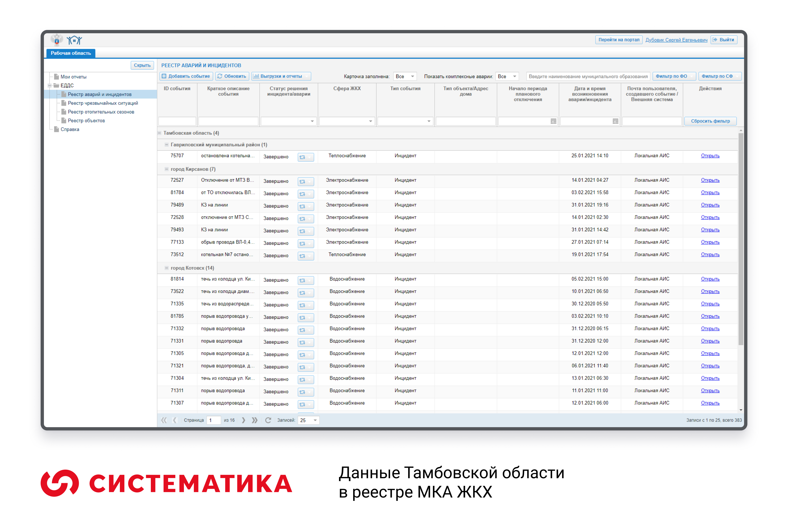This screenshot has height=532, width=788.
Task: Collapse the ЕДДС tree node
Action: click(x=50, y=85)
